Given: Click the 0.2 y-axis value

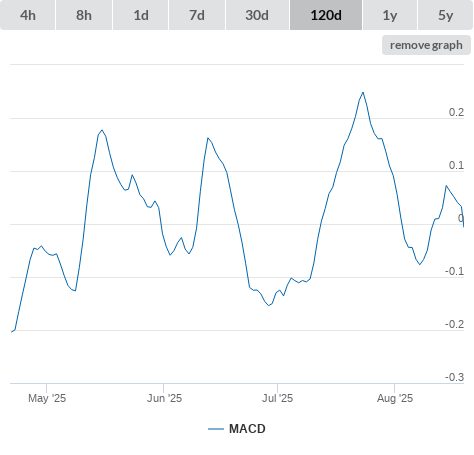Looking at the screenshot, I should coord(456,112).
